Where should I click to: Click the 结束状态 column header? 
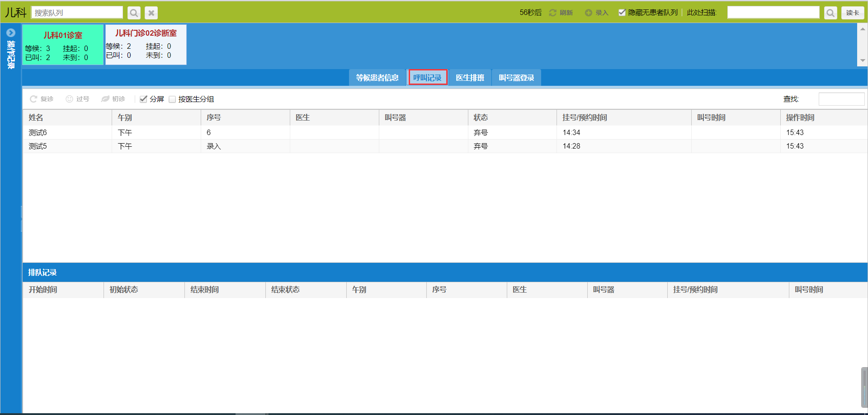tap(306, 290)
